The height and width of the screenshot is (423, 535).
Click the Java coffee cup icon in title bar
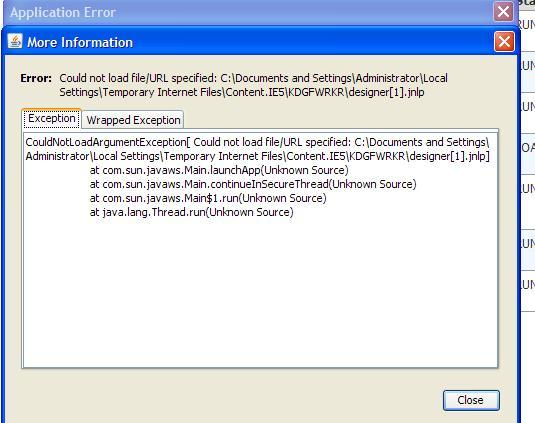coord(15,42)
